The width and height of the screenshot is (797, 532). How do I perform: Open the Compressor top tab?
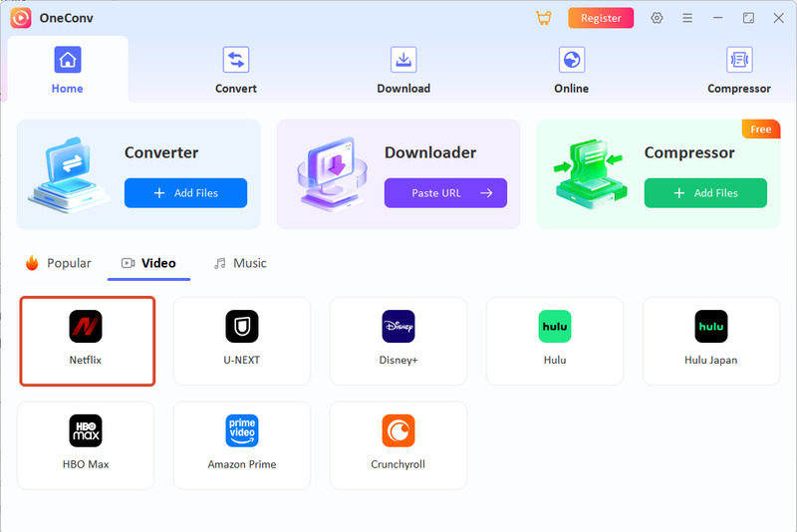click(x=739, y=70)
